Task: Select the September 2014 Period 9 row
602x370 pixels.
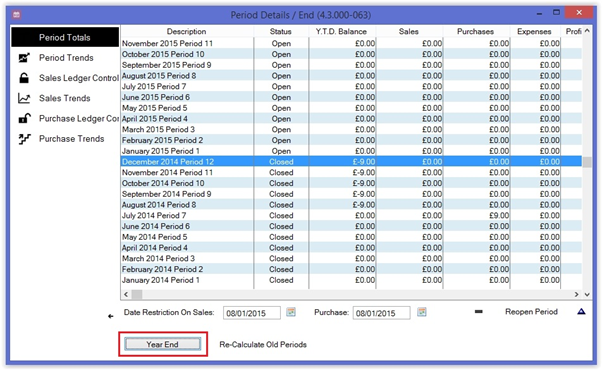Action: [351, 194]
